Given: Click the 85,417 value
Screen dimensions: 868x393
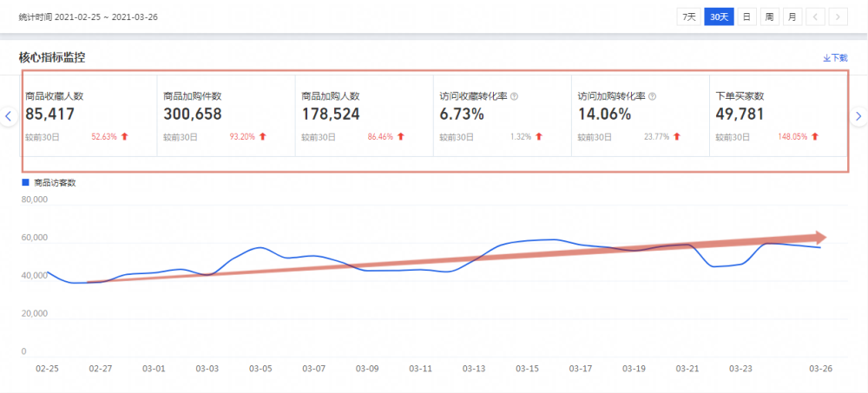Looking at the screenshot, I should coord(49,115).
